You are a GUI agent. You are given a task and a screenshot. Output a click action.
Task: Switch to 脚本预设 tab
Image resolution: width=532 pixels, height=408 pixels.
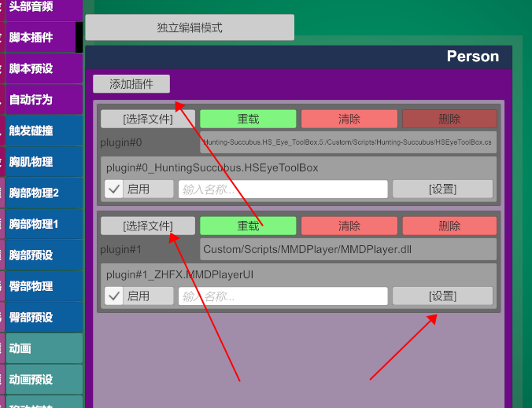(44, 68)
